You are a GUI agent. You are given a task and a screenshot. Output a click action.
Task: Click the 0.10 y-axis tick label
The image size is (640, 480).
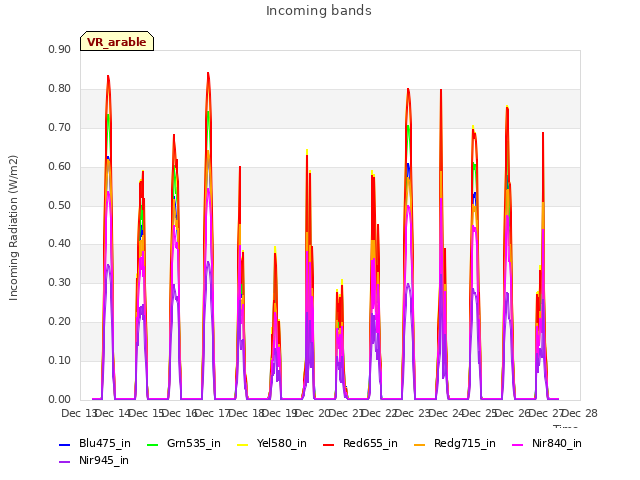pos(60,360)
